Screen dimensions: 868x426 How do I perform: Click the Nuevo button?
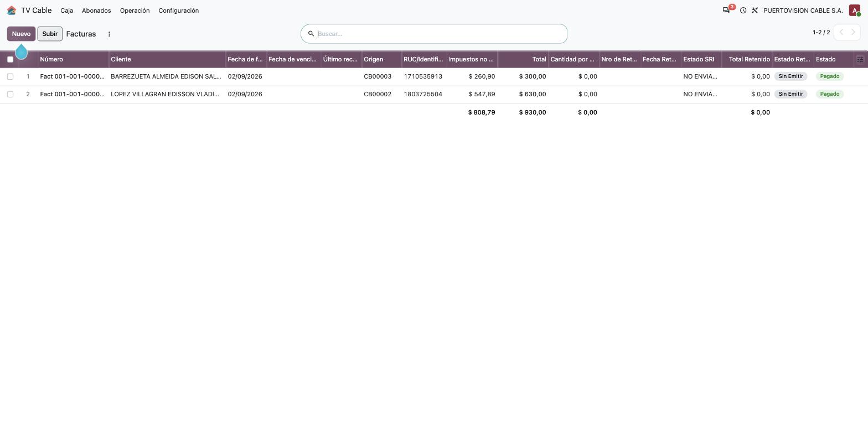(21, 34)
